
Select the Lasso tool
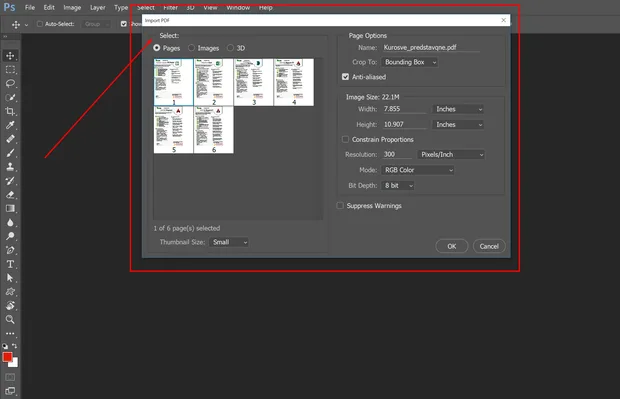(10, 83)
